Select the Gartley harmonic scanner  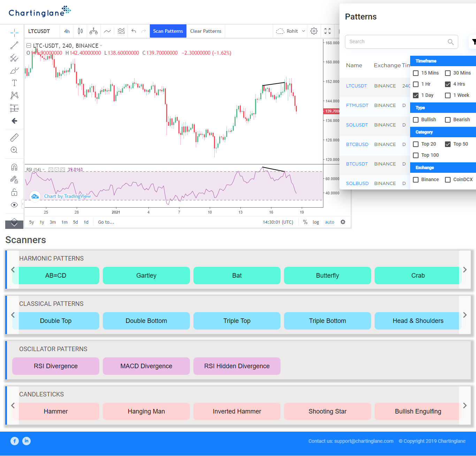pyautogui.click(x=146, y=276)
